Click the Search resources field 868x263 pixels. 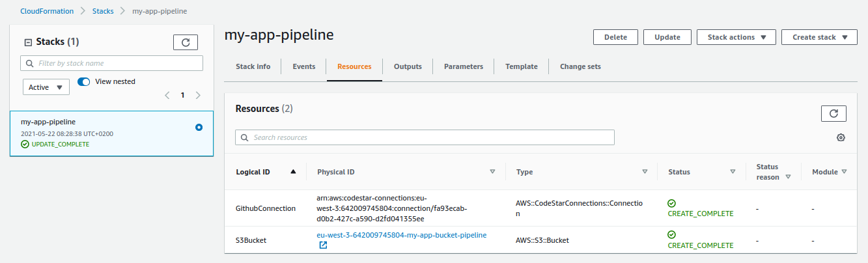click(x=425, y=137)
